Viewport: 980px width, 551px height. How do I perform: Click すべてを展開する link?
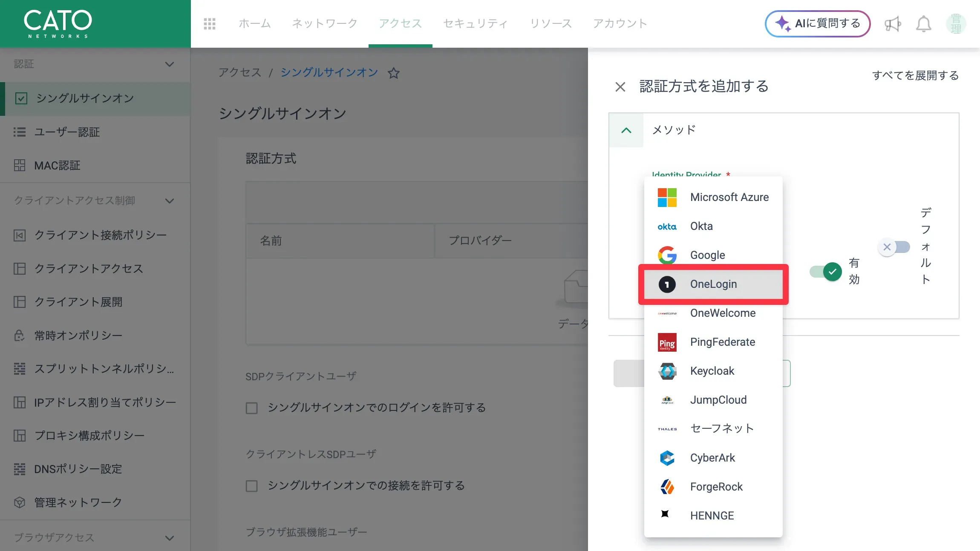tap(915, 75)
